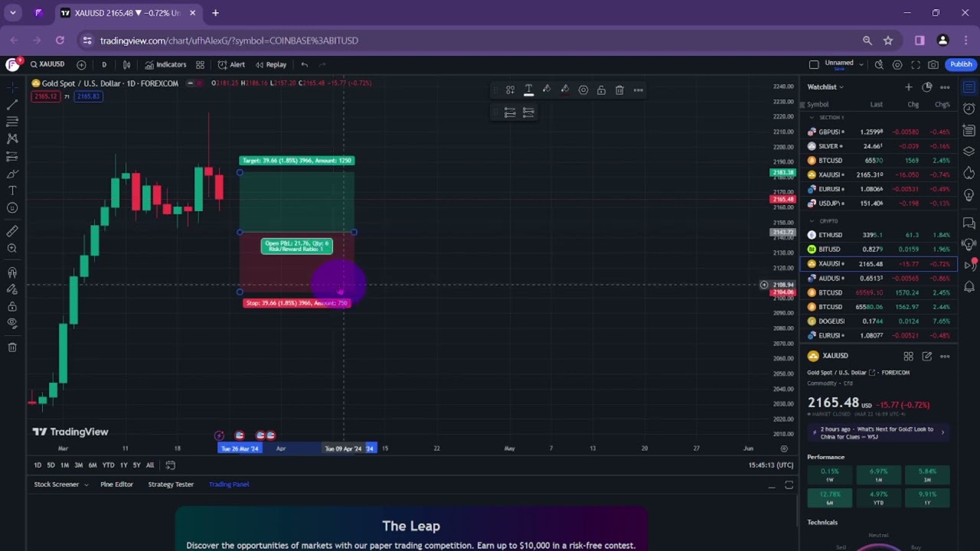This screenshot has width=980, height=551.
Task: Open the gold news headline link
Action: [x=877, y=432]
